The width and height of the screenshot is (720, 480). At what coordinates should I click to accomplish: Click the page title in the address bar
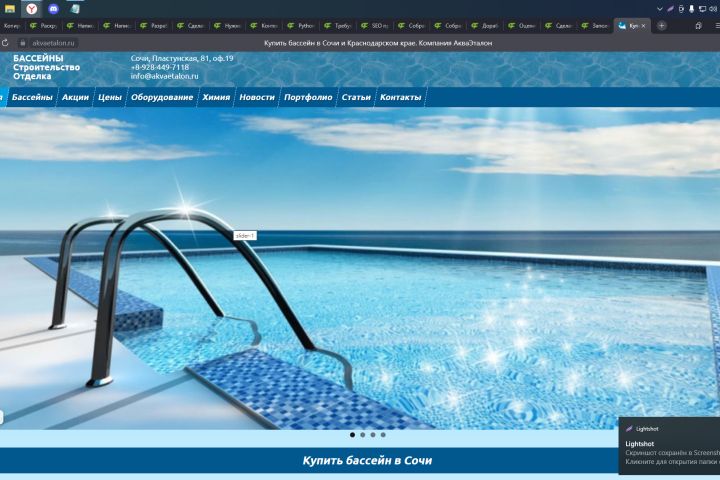(x=378, y=43)
